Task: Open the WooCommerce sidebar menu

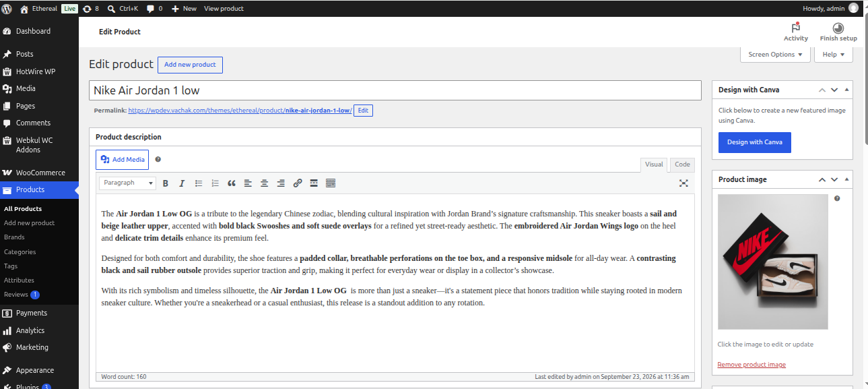Action: [x=39, y=173]
